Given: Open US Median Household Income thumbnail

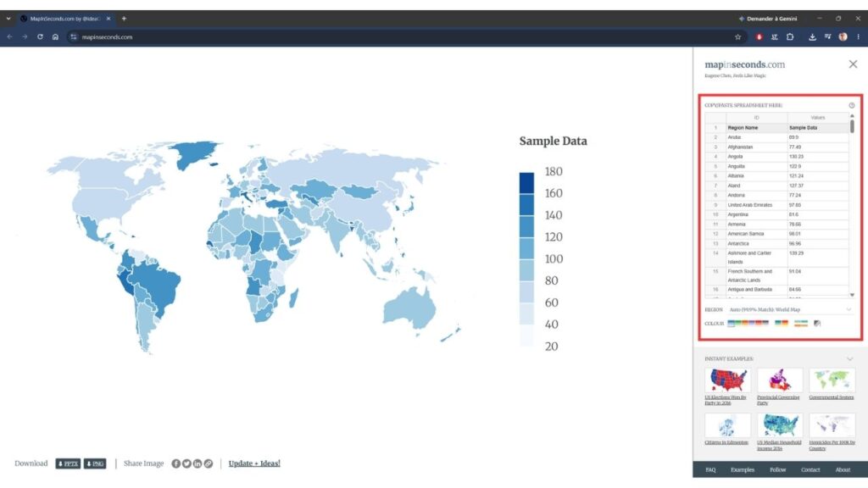Looking at the screenshot, I should (780, 425).
